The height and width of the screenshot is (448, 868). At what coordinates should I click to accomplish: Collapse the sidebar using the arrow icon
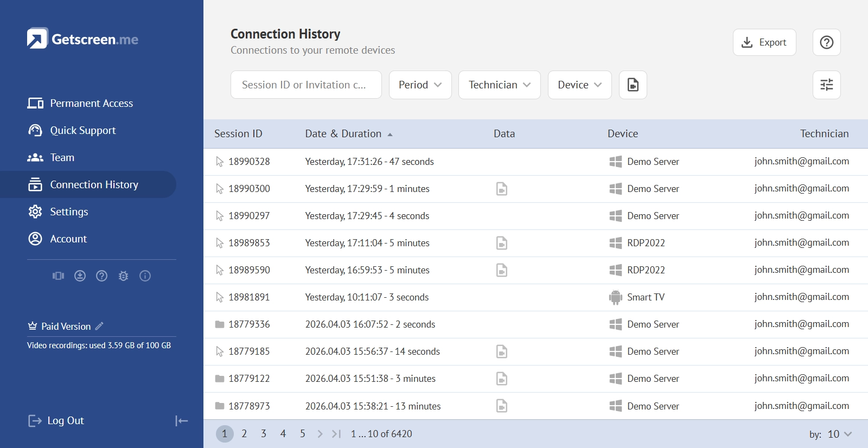[181, 421]
